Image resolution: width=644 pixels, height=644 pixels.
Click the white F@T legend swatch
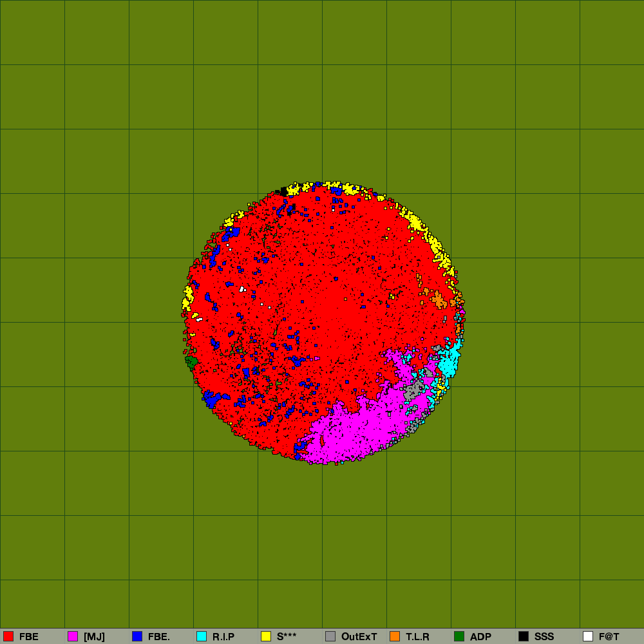pyautogui.click(x=588, y=636)
